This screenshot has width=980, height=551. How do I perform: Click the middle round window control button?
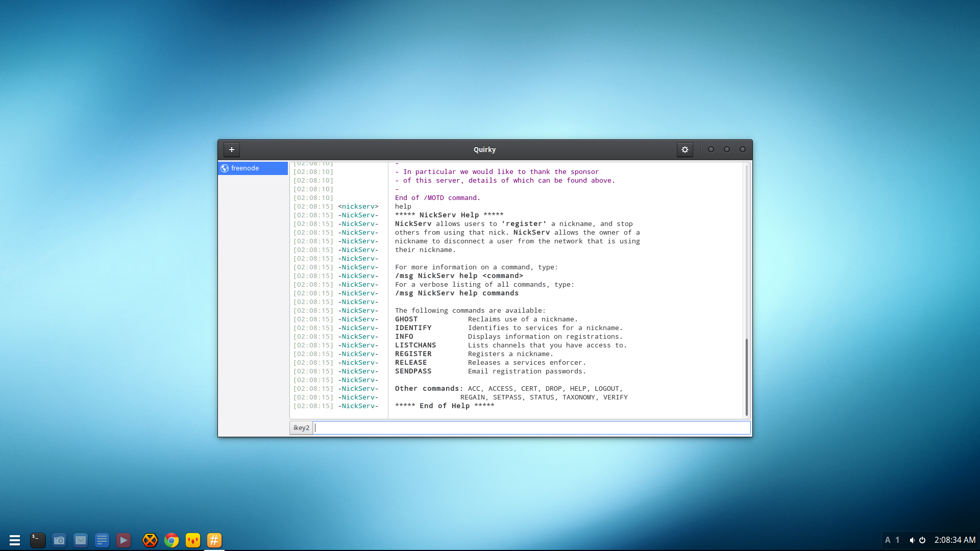(727, 149)
